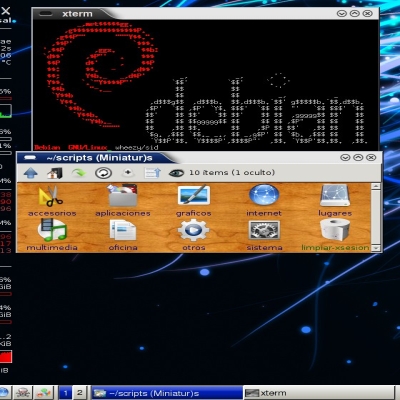Open the graficos folder

pos(194,201)
